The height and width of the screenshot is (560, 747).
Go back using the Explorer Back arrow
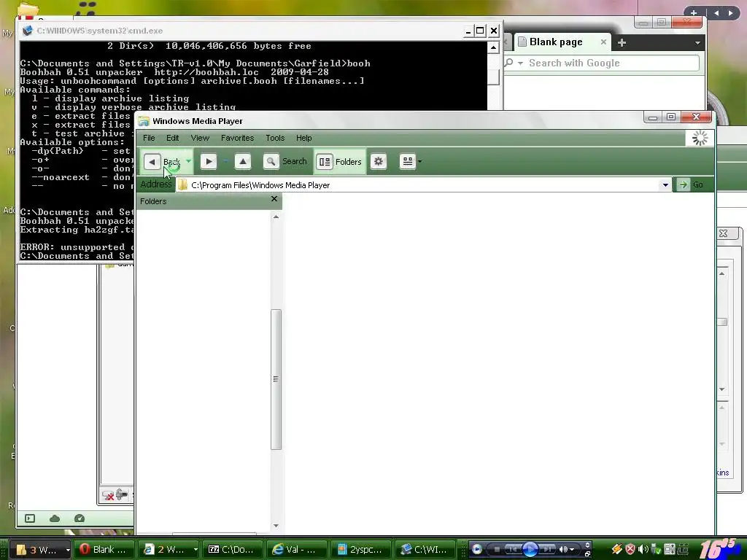point(152,162)
